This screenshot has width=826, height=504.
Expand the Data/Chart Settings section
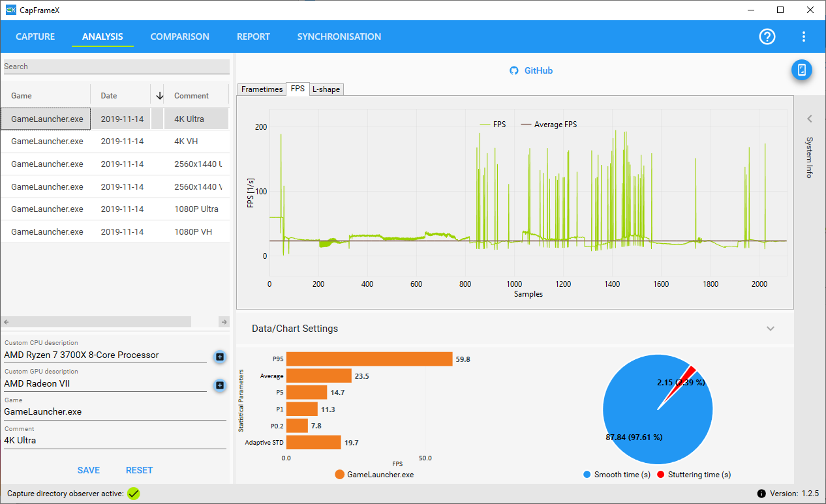pyautogui.click(x=771, y=329)
